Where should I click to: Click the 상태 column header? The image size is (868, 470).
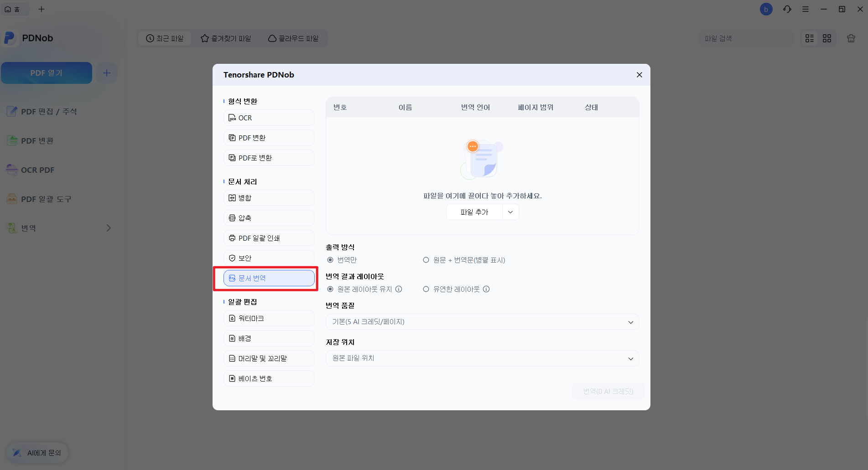(591, 107)
